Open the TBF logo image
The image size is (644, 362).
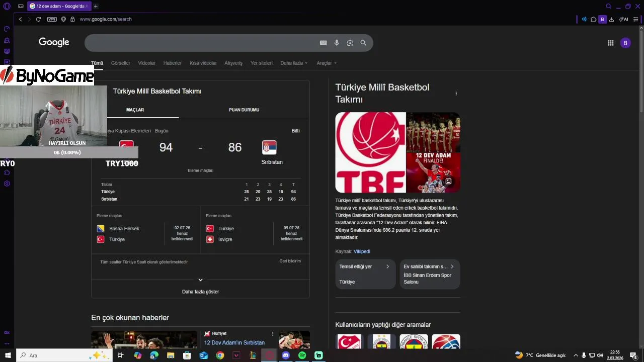[x=370, y=152]
